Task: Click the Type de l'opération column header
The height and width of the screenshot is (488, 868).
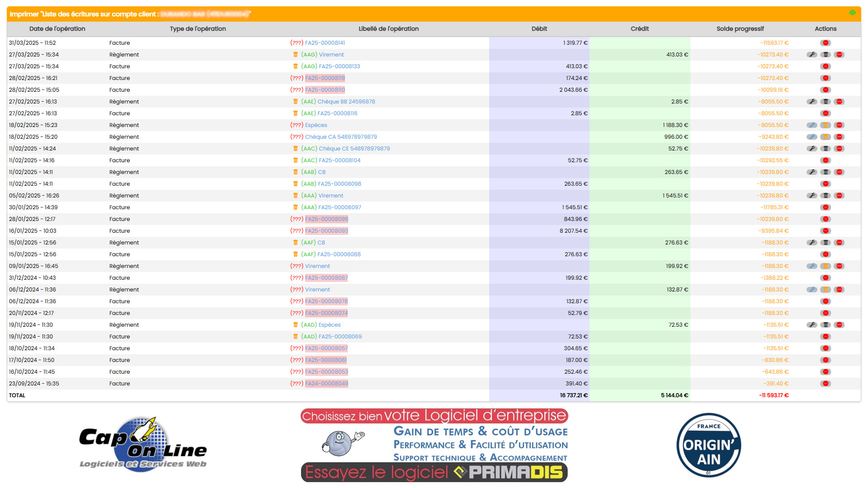Action: 198,28
